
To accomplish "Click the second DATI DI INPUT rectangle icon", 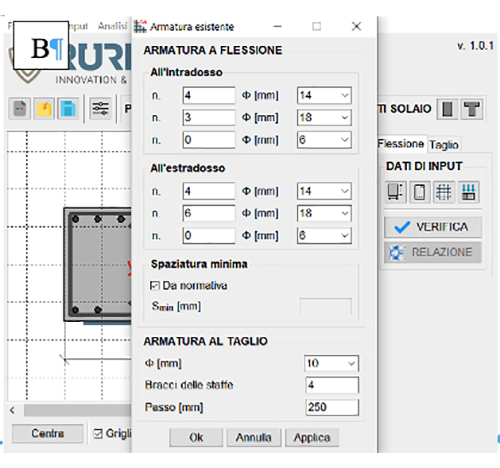I will [419, 192].
